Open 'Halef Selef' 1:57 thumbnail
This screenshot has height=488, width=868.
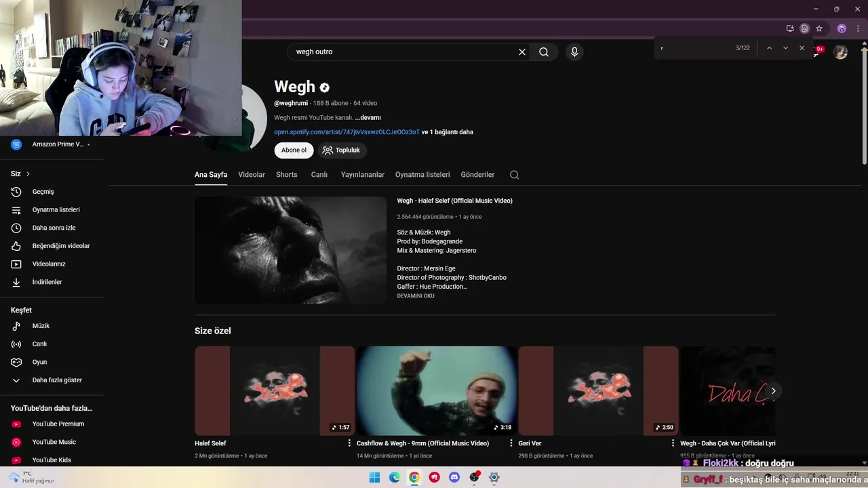pos(275,391)
